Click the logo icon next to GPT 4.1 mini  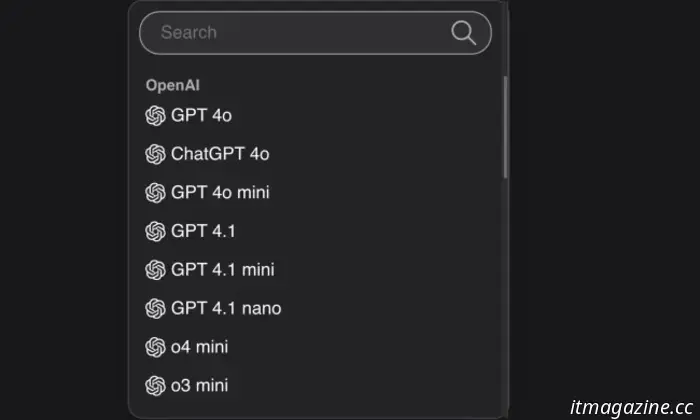tap(155, 270)
